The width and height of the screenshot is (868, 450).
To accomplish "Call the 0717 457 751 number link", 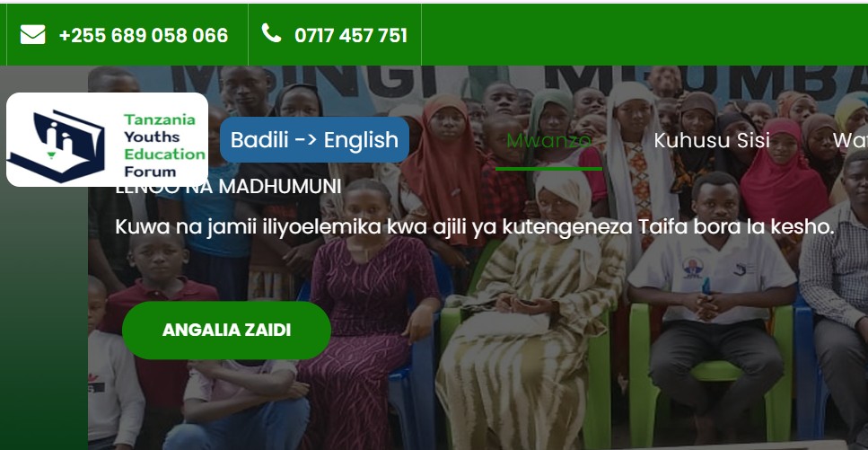I will click(351, 35).
